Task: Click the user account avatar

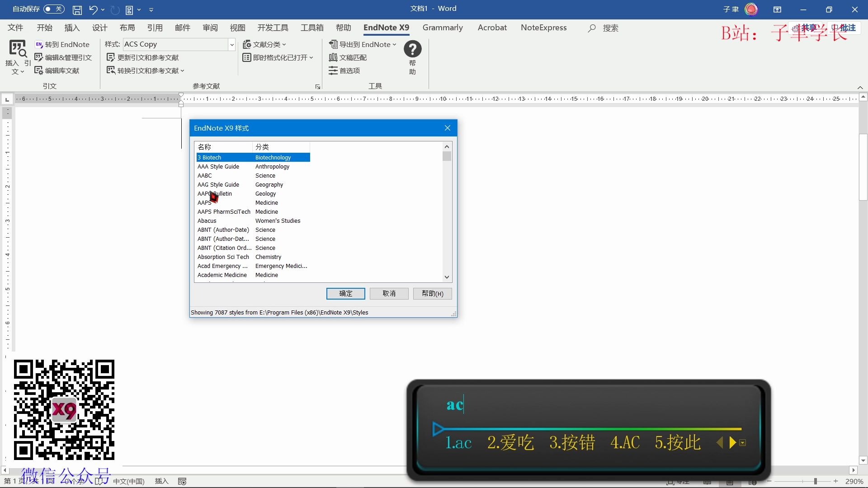Action: 751,9
